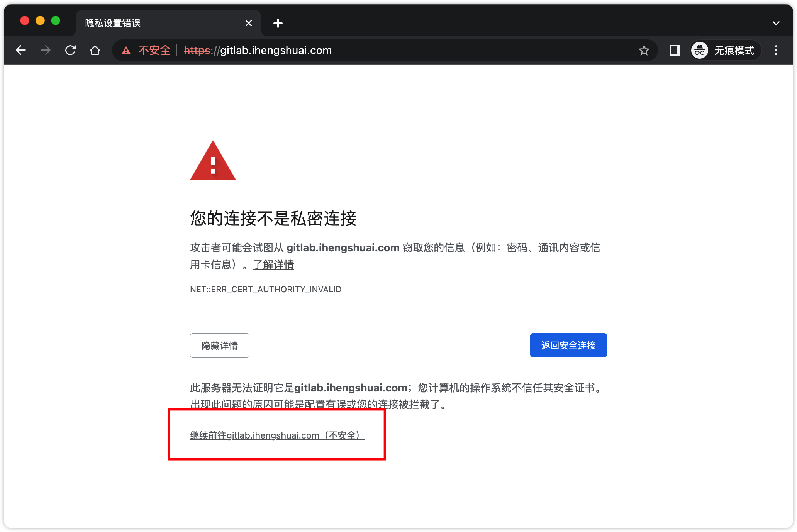Open the side panel icon
The height and width of the screenshot is (532, 797).
(674, 50)
